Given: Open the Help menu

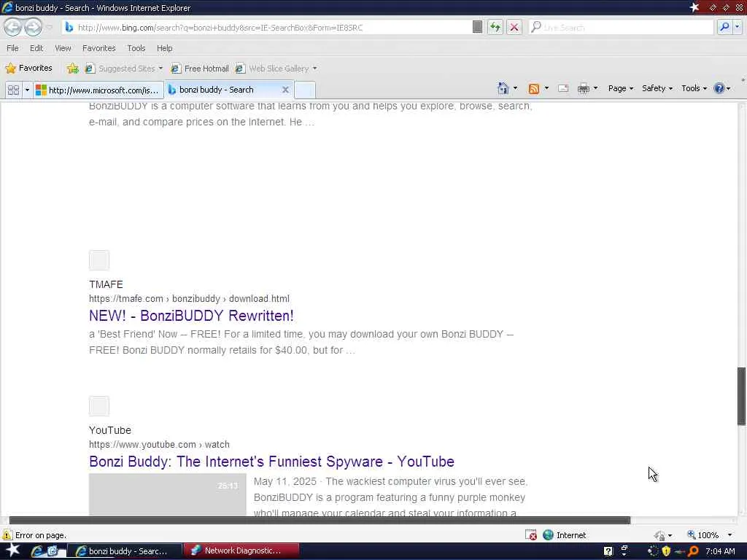Looking at the screenshot, I should (x=164, y=48).
